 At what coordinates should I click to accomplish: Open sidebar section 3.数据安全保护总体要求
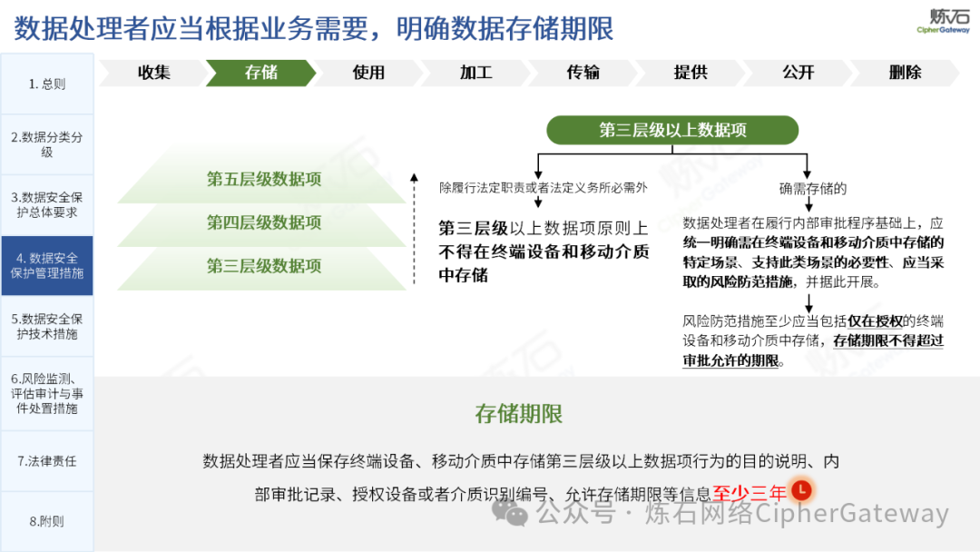(x=47, y=205)
